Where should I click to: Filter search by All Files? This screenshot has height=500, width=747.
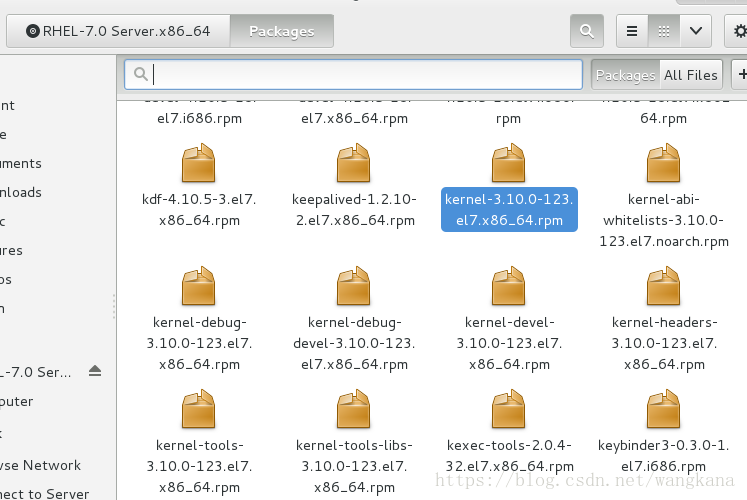(x=691, y=75)
